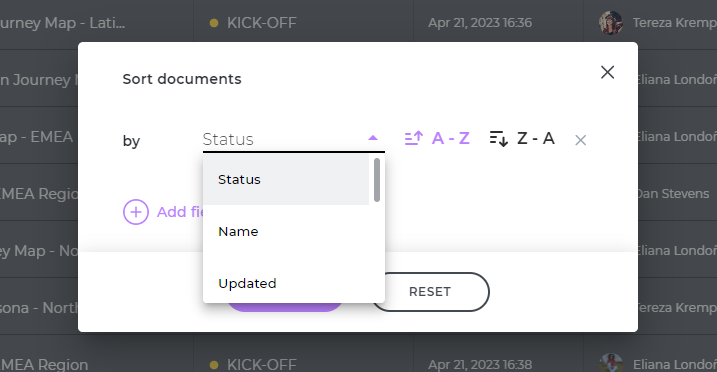Remove the Status sort field
This screenshot has width=717, height=372.
coord(580,140)
